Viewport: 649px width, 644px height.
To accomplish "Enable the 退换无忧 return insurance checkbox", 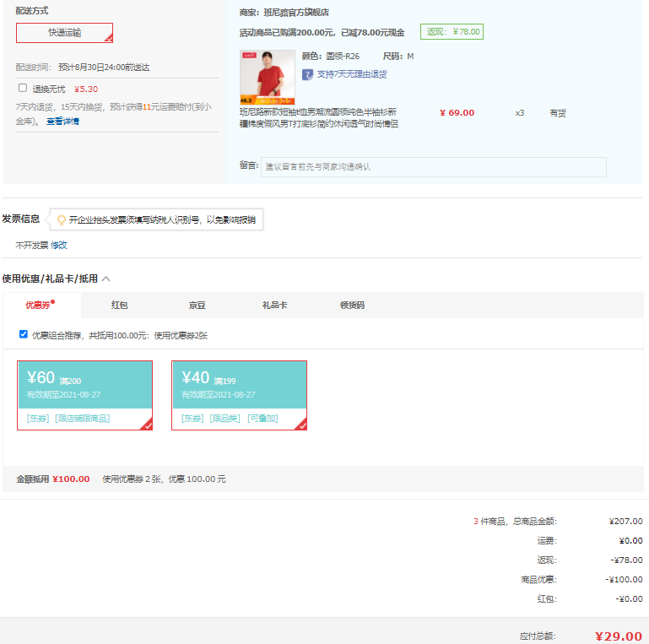I will tap(23, 88).
